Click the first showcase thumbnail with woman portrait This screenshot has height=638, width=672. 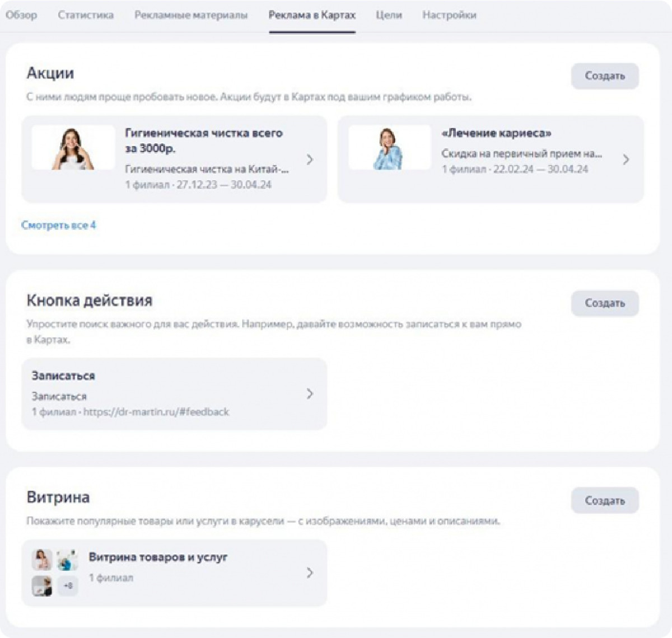(x=42, y=560)
